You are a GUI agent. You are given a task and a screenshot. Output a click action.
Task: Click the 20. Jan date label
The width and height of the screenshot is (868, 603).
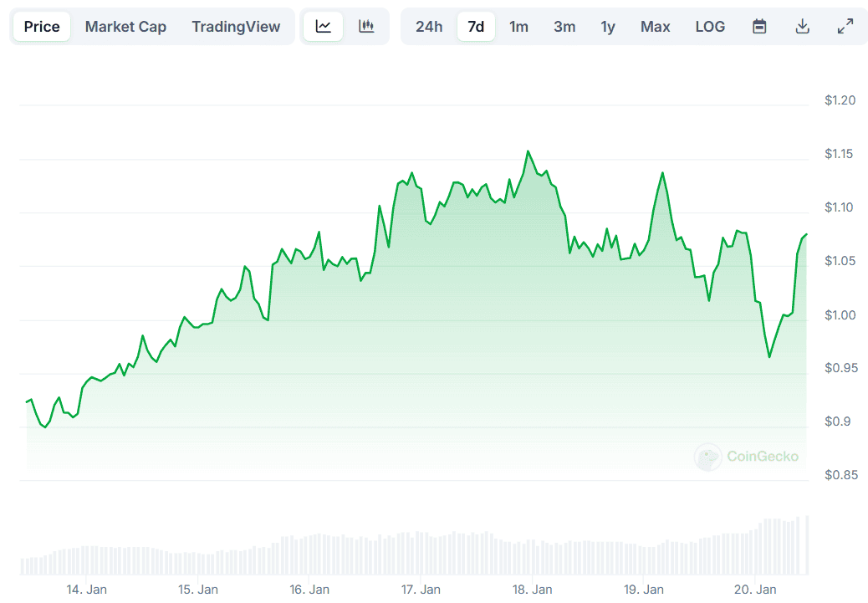click(755, 590)
